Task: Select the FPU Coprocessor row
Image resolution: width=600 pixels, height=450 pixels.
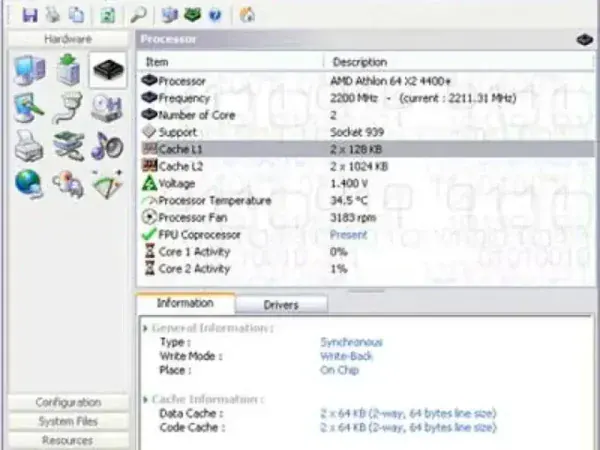Action: [x=365, y=235]
